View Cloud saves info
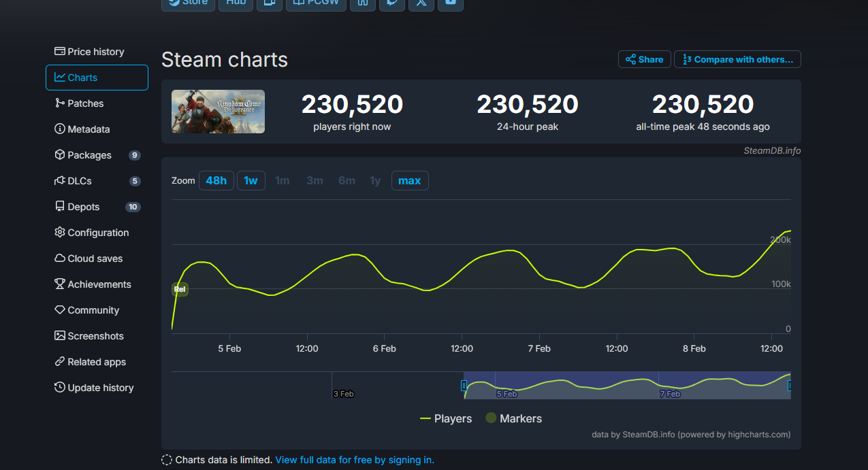 (x=95, y=258)
